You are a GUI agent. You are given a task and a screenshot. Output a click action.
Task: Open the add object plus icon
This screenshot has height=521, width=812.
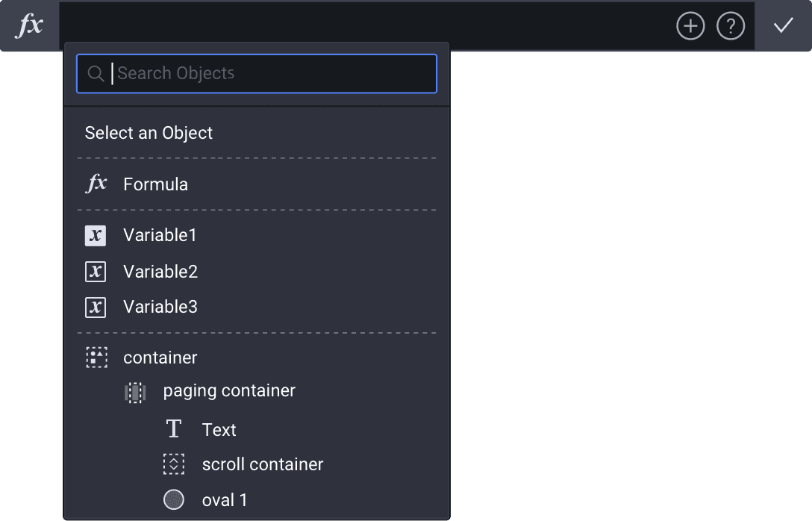[690, 25]
